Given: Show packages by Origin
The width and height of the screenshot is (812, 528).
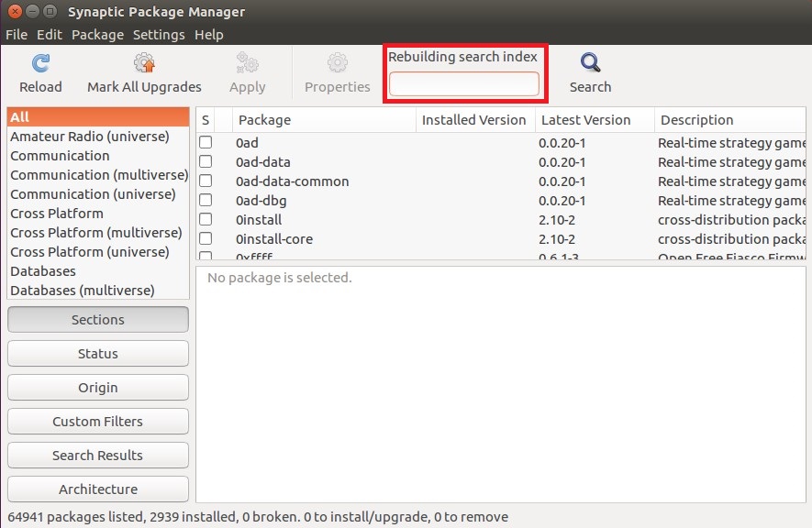Looking at the screenshot, I should point(98,388).
